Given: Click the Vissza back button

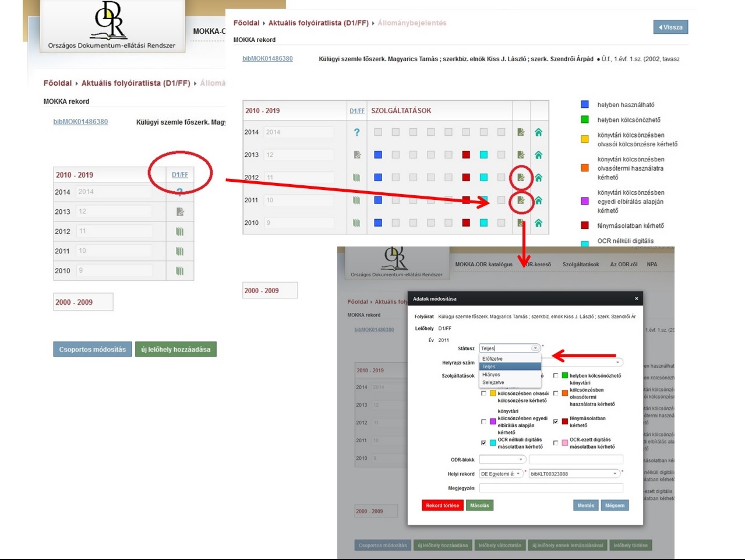Looking at the screenshot, I should pyautogui.click(x=670, y=27).
